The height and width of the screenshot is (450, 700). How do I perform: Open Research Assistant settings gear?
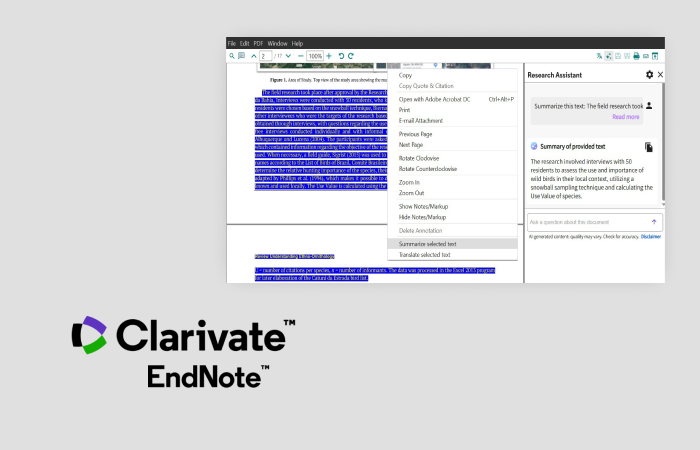coord(649,75)
